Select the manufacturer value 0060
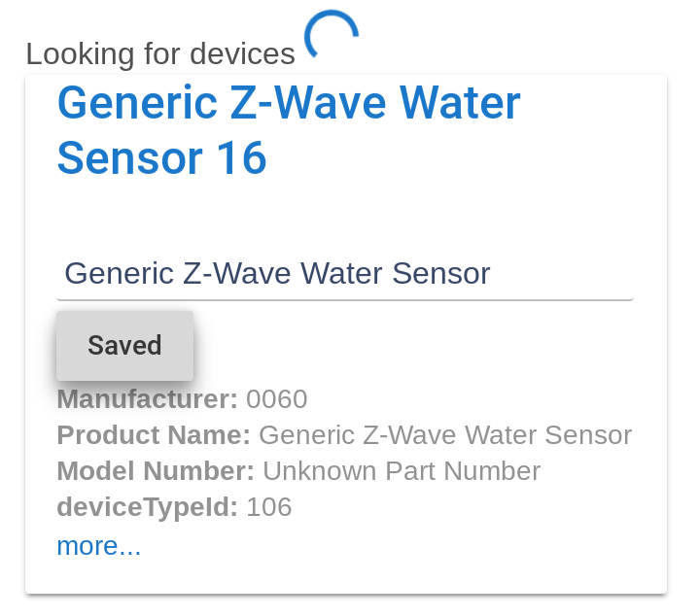700x616 pixels. [277, 398]
